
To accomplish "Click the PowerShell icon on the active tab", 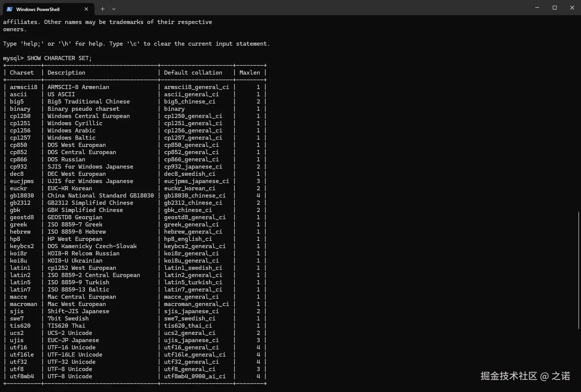I will click(x=9, y=9).
